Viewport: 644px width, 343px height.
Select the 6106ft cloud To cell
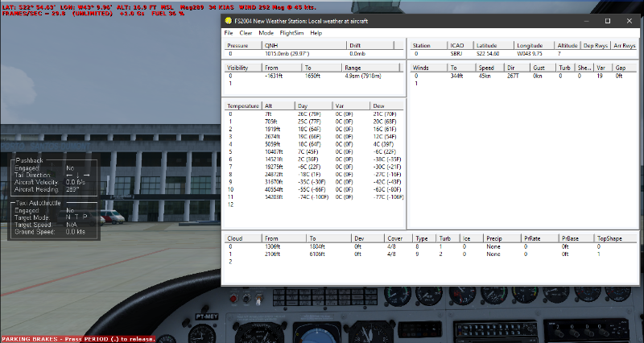(317, 254)
